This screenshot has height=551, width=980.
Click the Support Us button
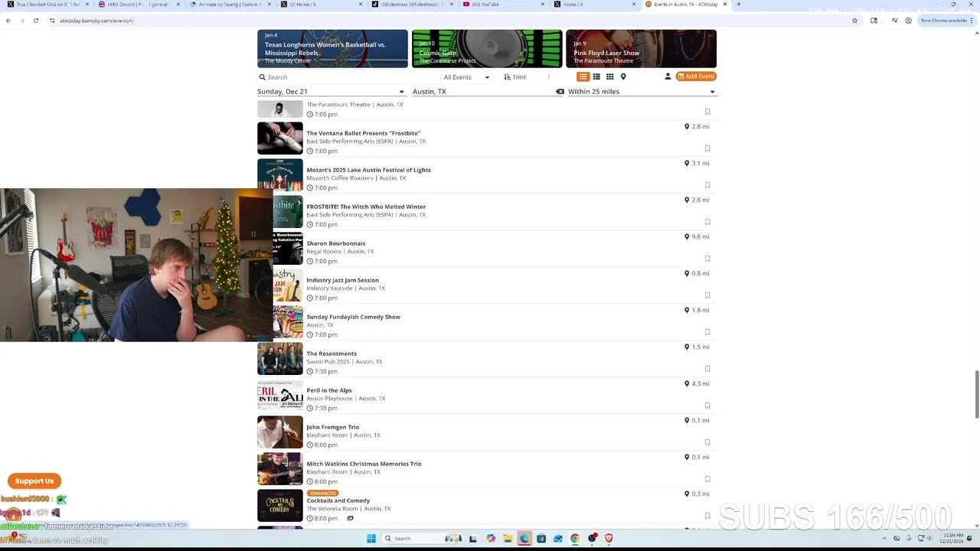[x=34, y=481]
